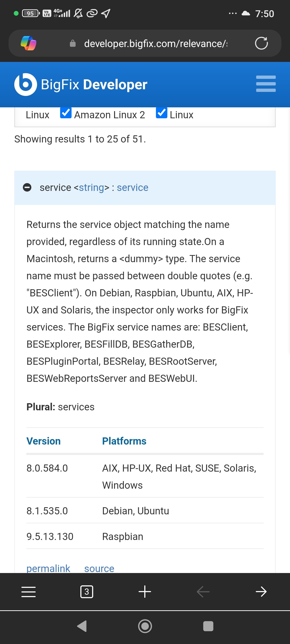Add a new tab with plus icon

pyautogui.click(x=145, y=592)
